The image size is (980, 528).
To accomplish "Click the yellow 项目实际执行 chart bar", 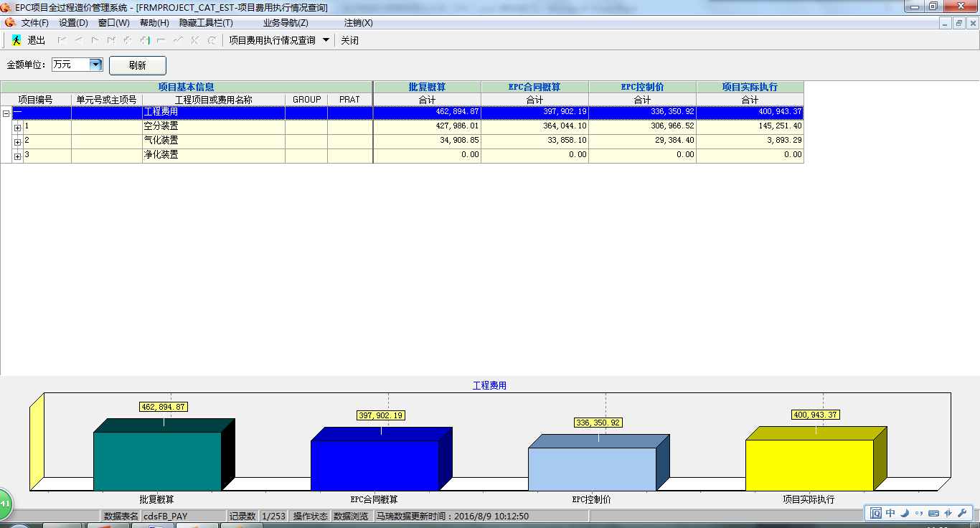I will click(x=809, y=465).
